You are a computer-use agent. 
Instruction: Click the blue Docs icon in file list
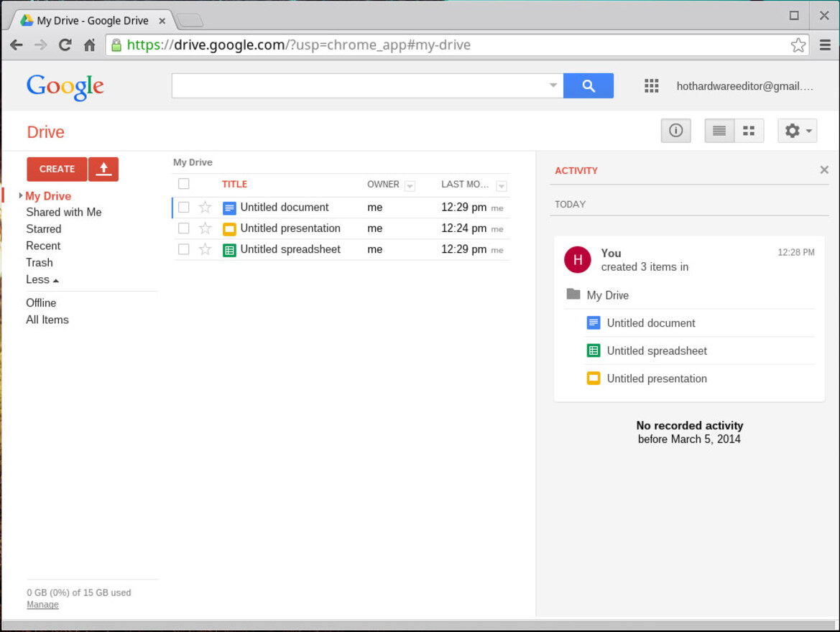coord(229,208)
